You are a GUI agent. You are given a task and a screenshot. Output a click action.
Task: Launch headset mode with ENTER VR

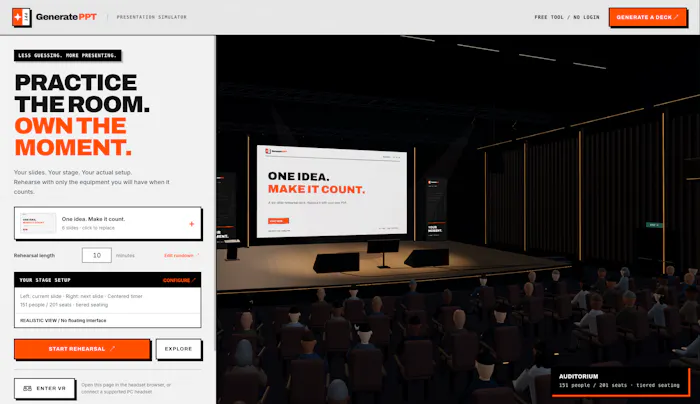pos(44,388)
